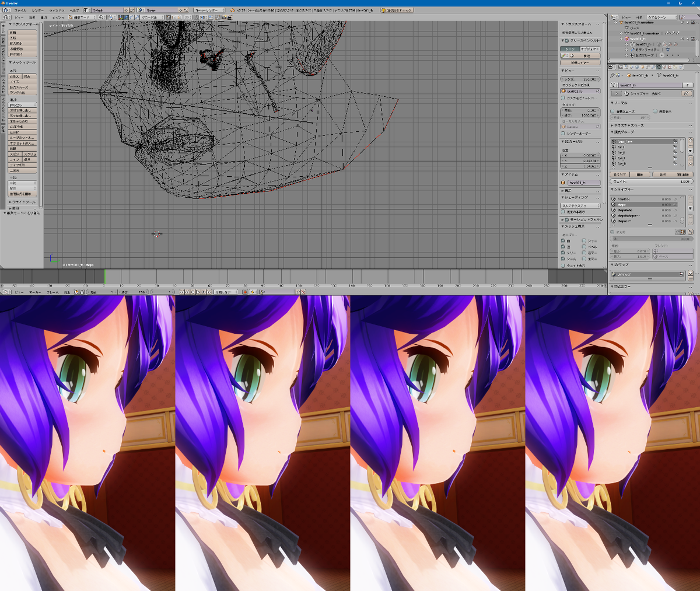Viewport: 700px width, 591px height.
Task: Click 割り当て vertex group button
Action: click(x=619, y=174)
